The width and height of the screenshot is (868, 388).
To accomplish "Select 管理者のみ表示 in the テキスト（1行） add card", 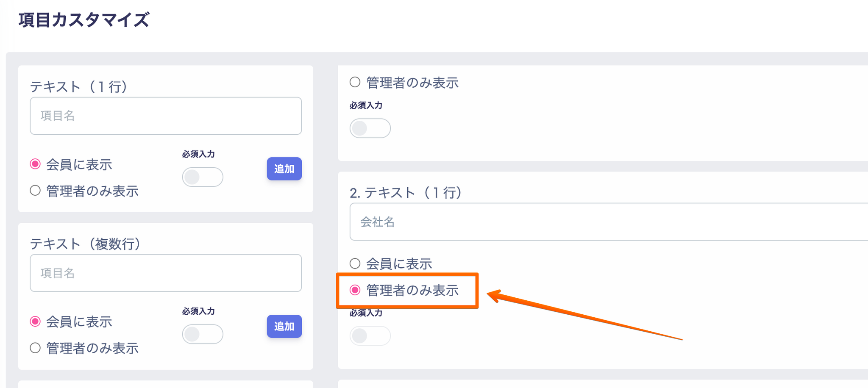I will (x=35, y=191).
